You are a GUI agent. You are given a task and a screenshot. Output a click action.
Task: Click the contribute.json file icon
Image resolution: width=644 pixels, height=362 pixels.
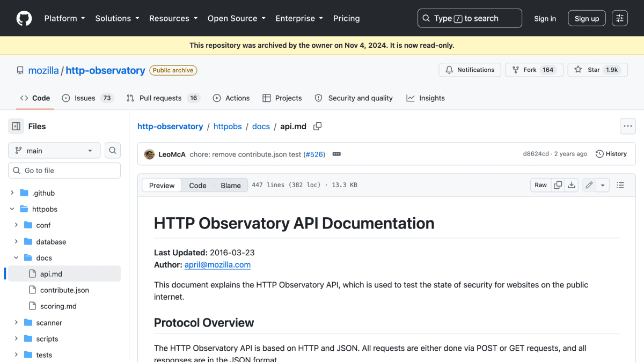pos(32,290)
